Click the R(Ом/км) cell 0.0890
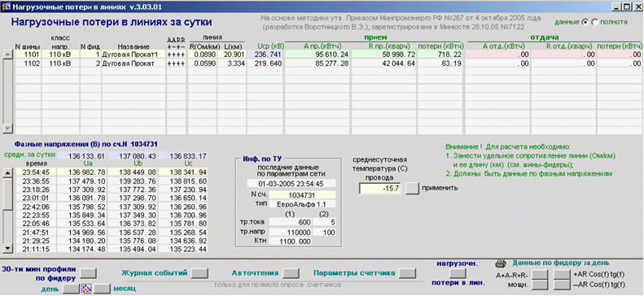The width and height of the screenshot is (644, 296). [x=202, y=54]
